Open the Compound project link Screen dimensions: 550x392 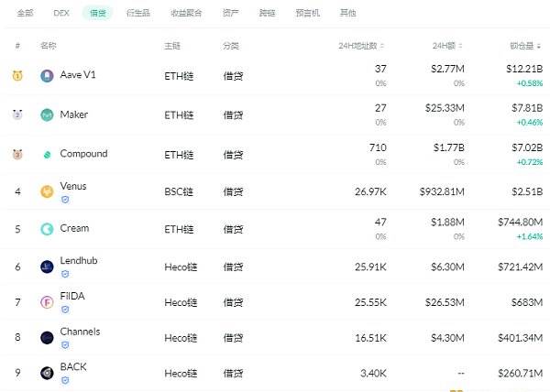83,154
